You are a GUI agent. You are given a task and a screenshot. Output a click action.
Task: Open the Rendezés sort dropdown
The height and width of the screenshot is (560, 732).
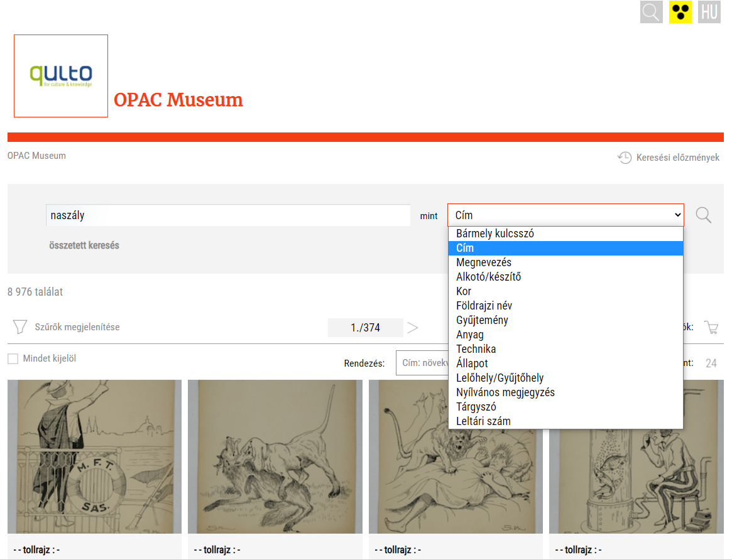(422, 363)
